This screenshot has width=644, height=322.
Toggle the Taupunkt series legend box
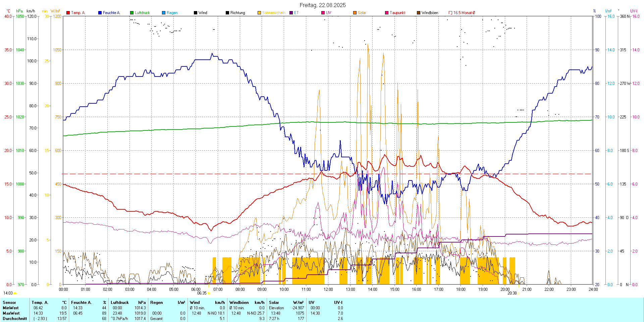(x=387, y=13)
